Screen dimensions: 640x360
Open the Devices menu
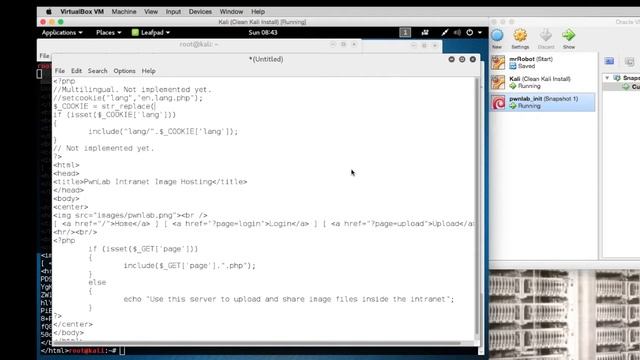click(200, 12)
